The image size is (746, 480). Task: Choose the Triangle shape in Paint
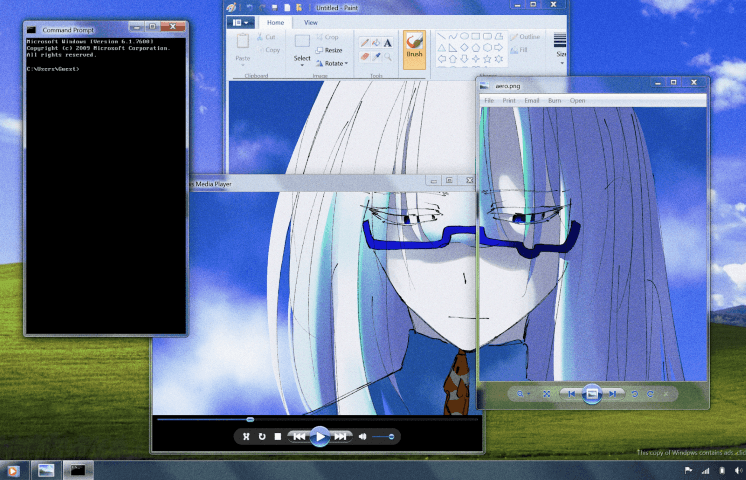[x=442, y=48]
